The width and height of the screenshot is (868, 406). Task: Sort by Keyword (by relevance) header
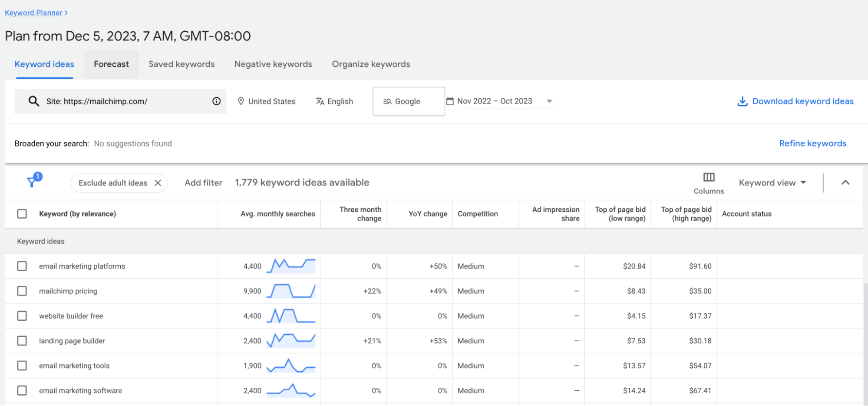pos(77,214)
